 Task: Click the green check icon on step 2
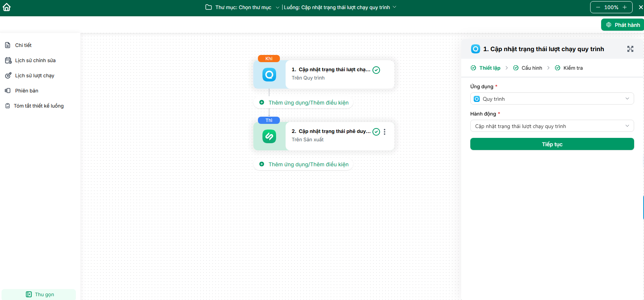(x=376, y=131)
